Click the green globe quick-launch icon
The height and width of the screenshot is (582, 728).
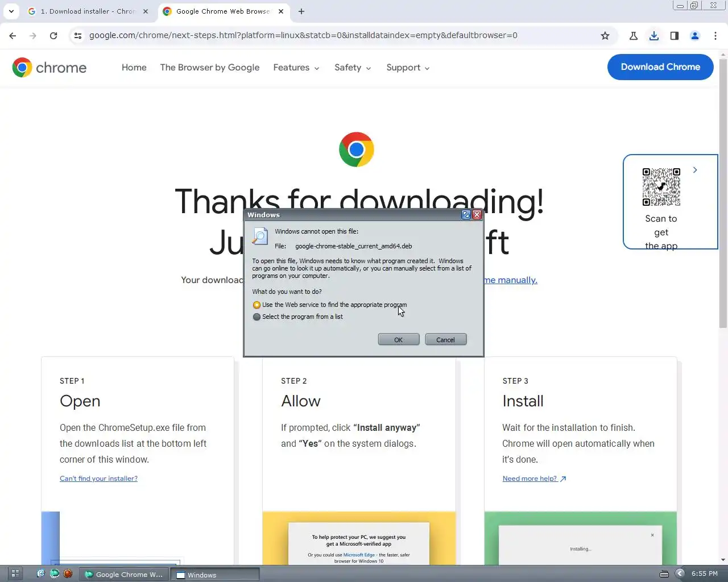(x=55, y=573)
